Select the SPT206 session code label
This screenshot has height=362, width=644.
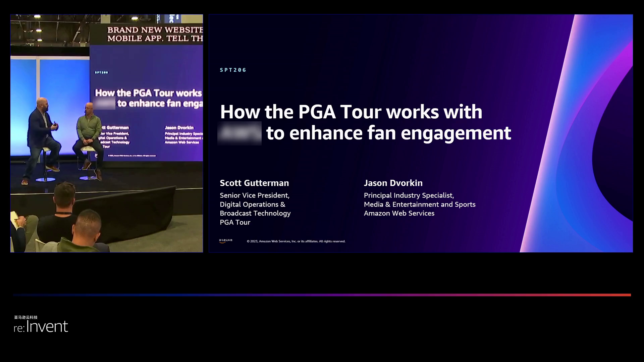pyautogui.click(x=233, y=70)
